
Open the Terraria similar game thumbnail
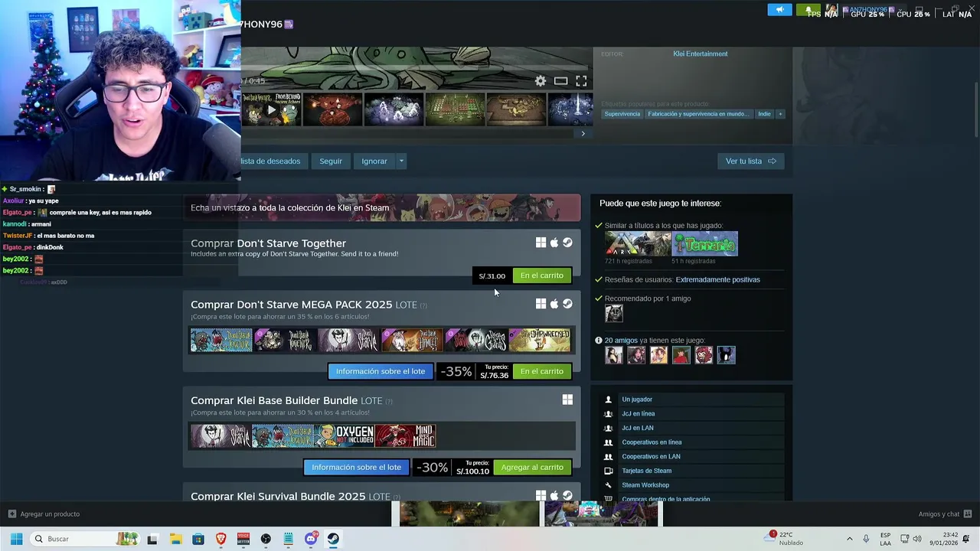[x=705, y=243]
